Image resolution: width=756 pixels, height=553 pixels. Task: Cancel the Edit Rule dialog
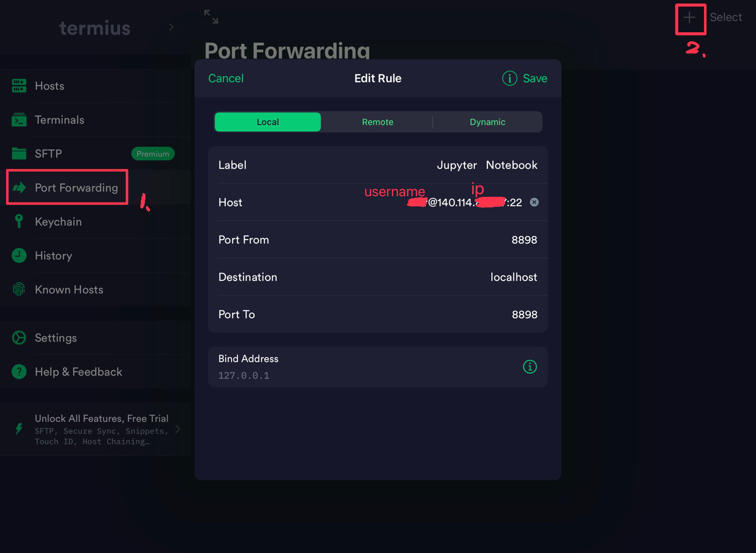click(226, 78)
